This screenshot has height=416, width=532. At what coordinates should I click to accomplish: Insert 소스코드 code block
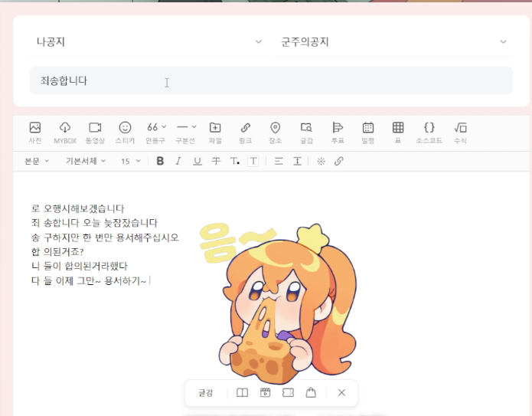[x=429, y=132]
